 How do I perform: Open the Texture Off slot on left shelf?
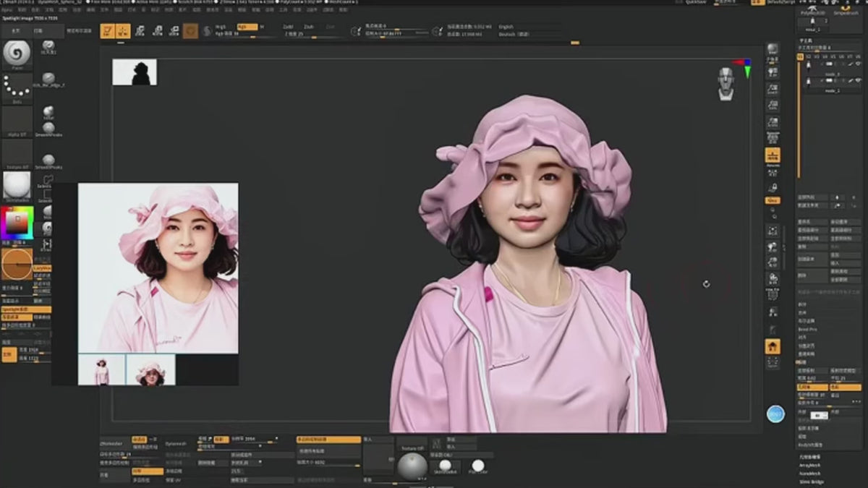pyautogui.click(x=17, y=153)
